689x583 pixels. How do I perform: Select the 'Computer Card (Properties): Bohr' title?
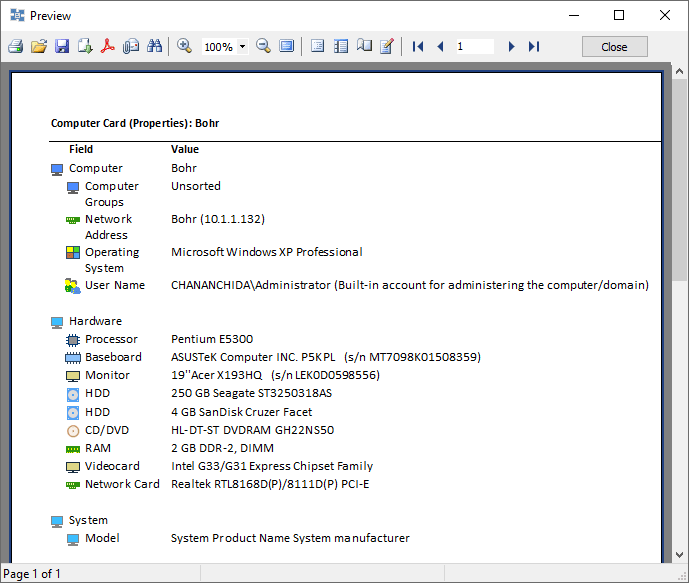click(135, 123)
